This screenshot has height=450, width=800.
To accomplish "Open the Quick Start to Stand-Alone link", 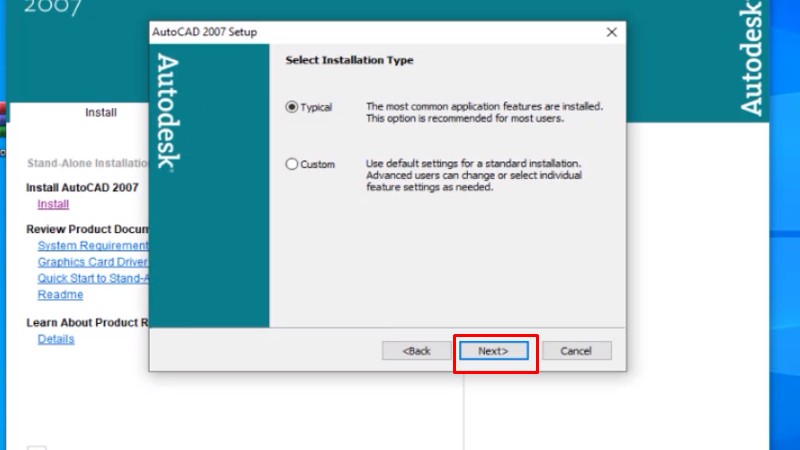I will (92, 279).
